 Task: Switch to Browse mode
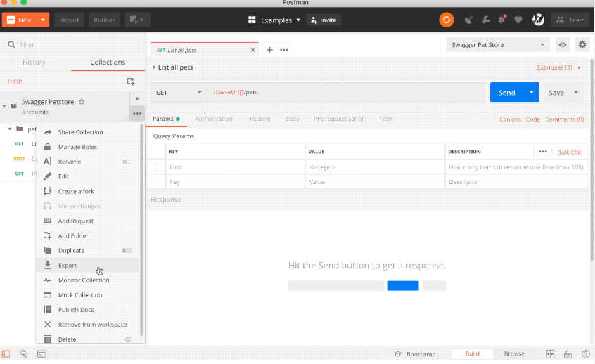[x=514, y=353]
